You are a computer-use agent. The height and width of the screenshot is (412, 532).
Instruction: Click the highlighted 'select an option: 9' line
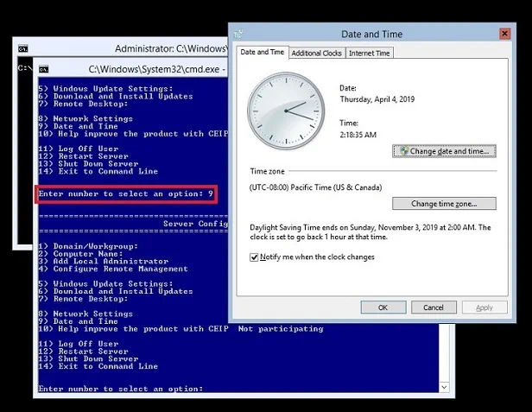[x=126, y=193]
